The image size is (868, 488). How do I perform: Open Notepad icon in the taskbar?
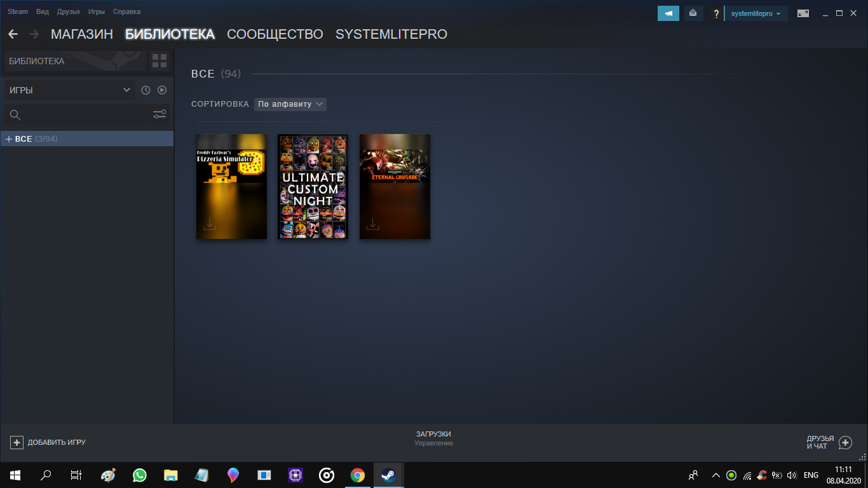(x=202, y=475)
